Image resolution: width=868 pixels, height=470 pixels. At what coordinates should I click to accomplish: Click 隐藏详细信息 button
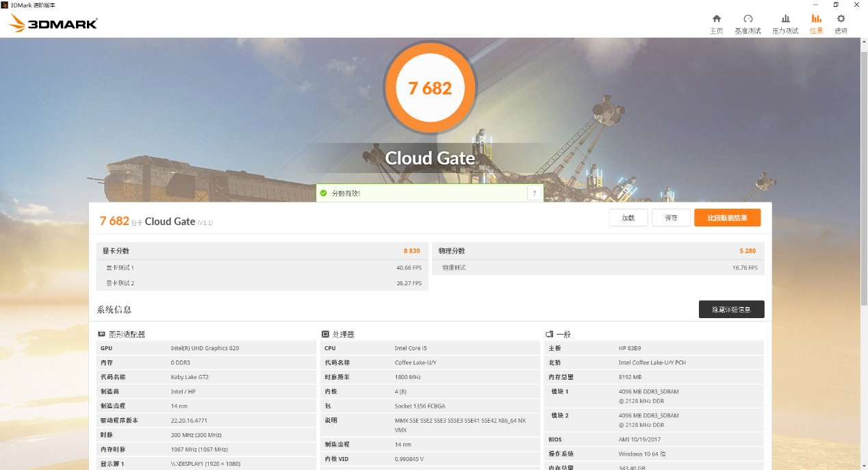[731, 309]
